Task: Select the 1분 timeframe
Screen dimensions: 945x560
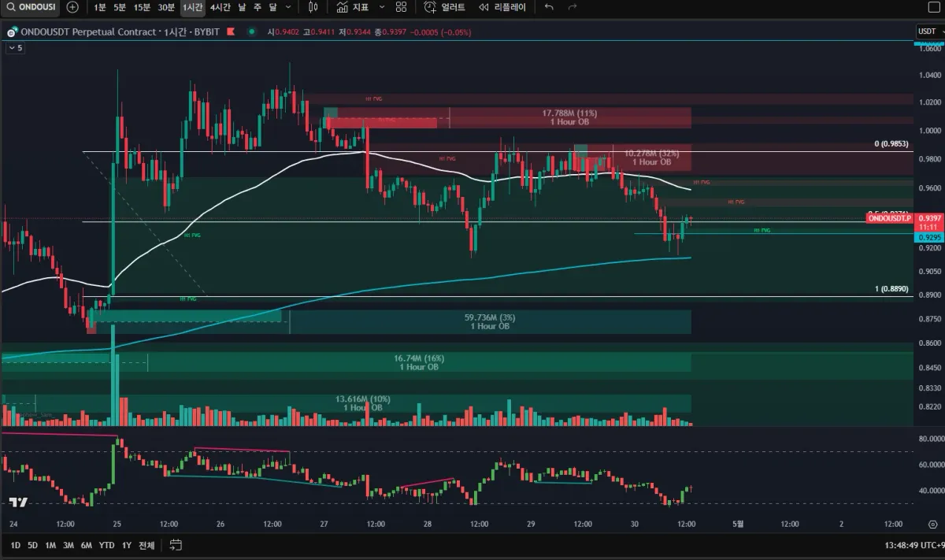Action: (x=99, y=7)
